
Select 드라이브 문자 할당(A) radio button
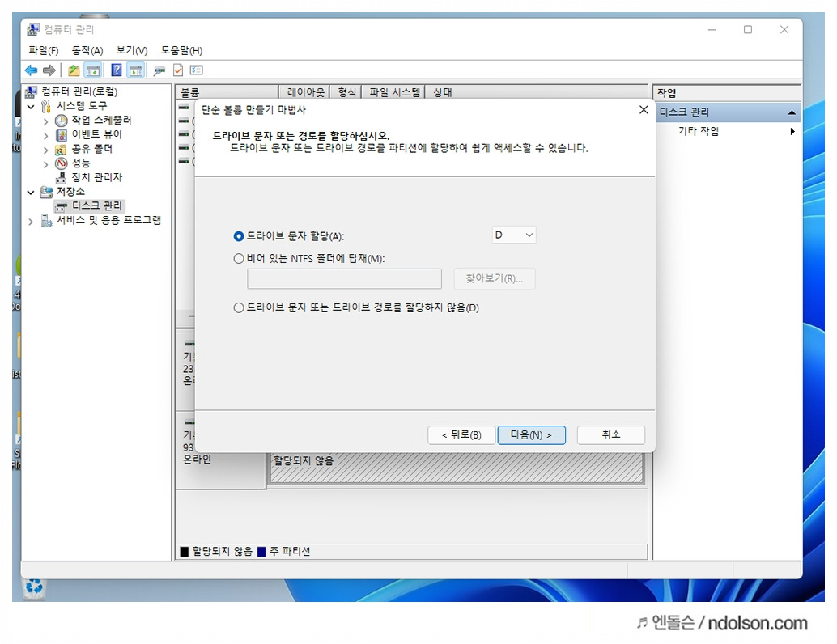pos(239,235)
